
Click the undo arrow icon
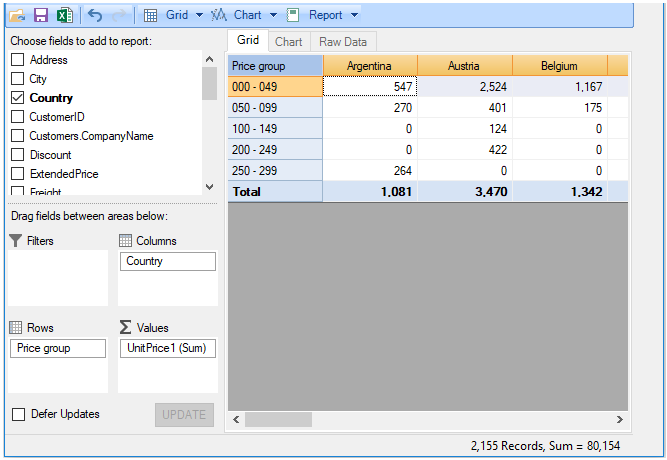[95, 15]
